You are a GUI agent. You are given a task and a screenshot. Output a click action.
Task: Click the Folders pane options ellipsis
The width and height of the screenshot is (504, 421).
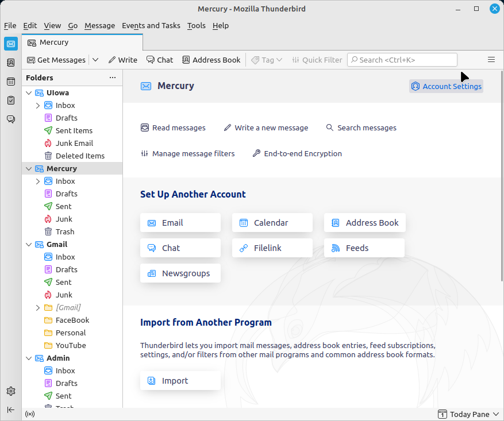click(113, 78)
